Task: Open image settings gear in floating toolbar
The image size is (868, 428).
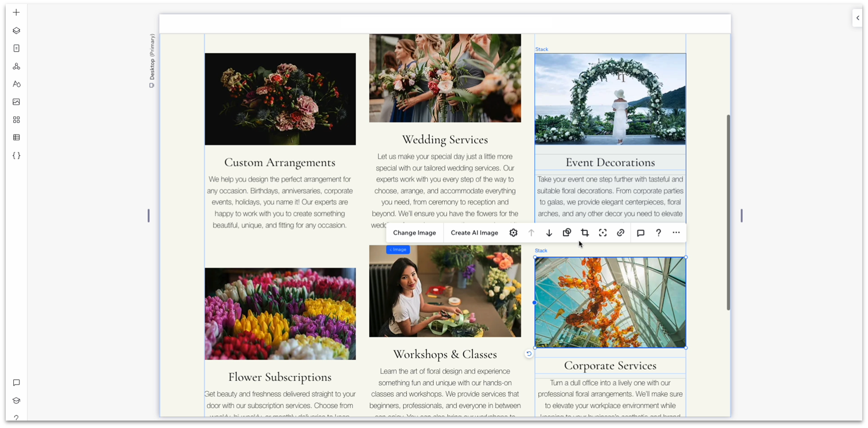Action: click(x=513, y=233)
